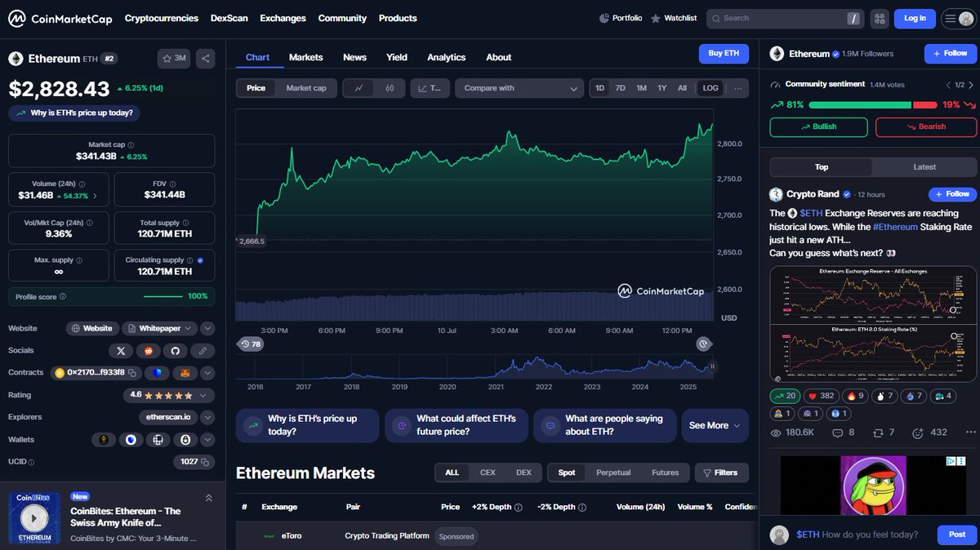
Task: Add reaction via emoji icon with 432
Action: [929, 432]
